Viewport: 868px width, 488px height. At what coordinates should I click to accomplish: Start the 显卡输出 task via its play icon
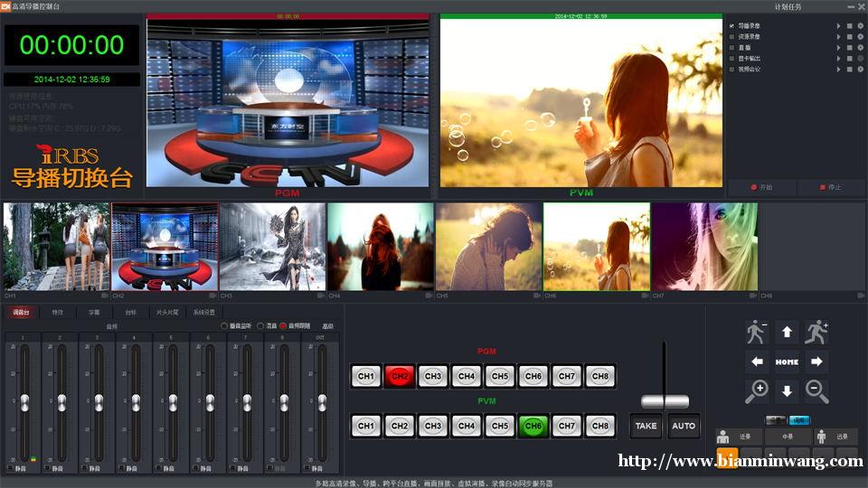(839, 58)
